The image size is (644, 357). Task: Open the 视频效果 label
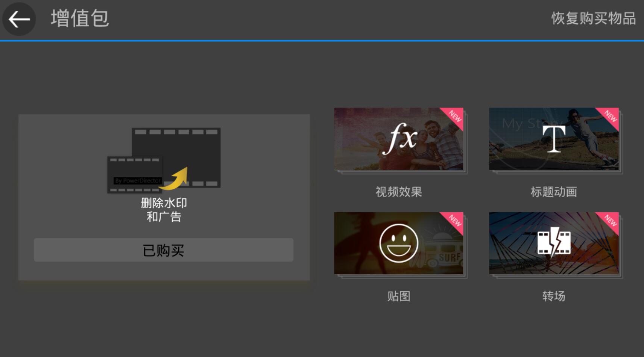(399, 192)
